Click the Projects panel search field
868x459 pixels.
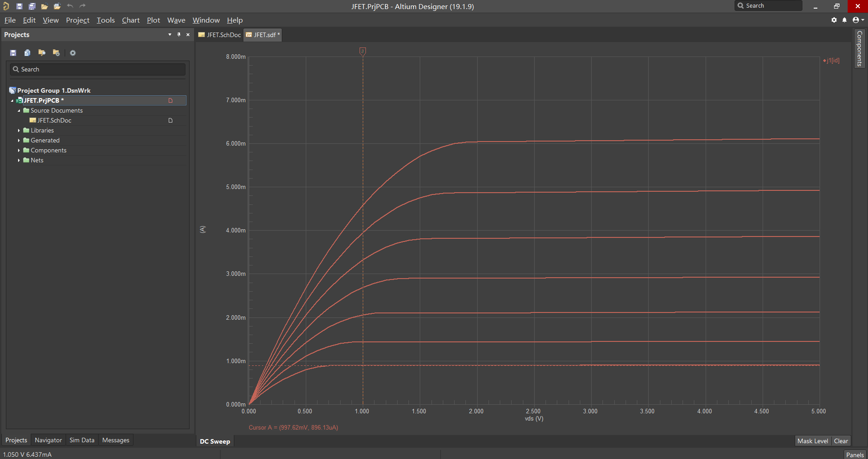[x=98, y=69]
